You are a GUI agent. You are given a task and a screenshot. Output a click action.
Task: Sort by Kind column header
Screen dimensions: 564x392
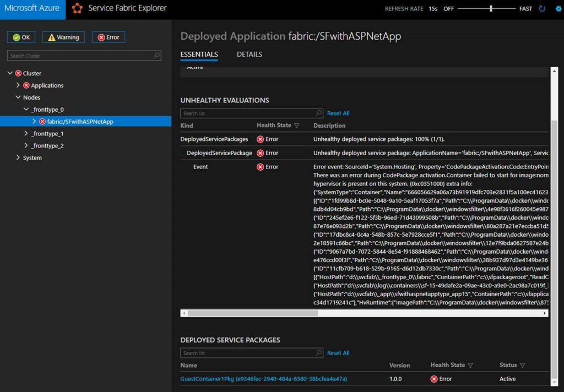(187, 126)
